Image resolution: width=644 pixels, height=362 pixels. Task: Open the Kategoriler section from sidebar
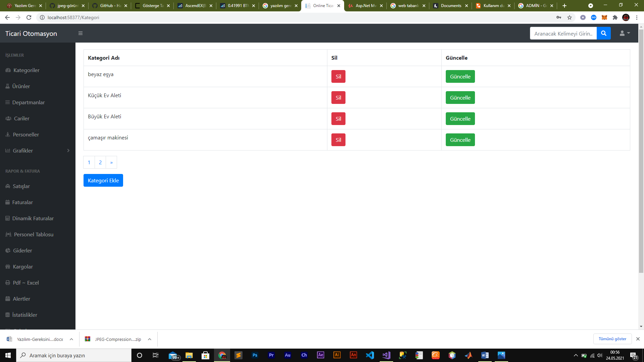pos(26,70)
